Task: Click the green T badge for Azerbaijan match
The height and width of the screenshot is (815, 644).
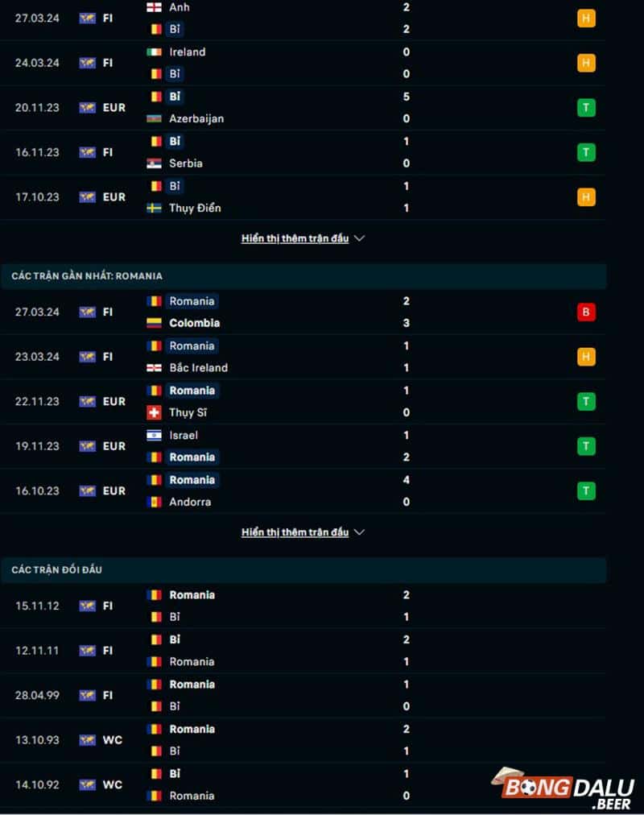Action: [x=586, y=108]
